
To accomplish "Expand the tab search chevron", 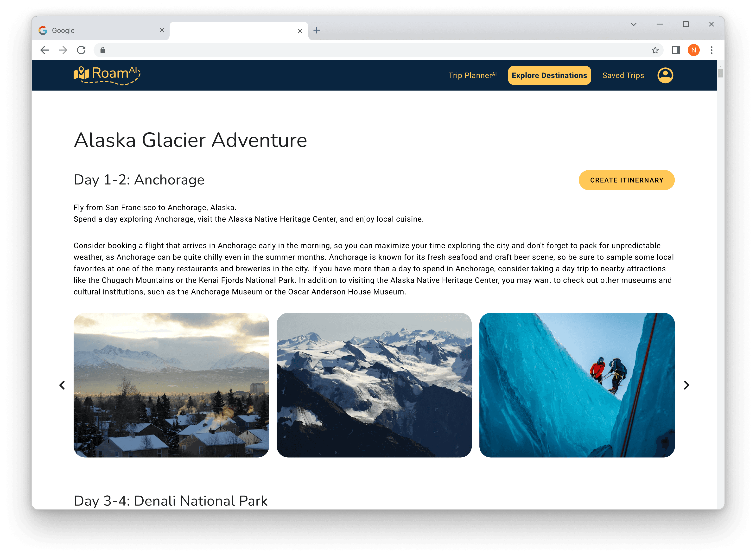I will coord(634,24).
